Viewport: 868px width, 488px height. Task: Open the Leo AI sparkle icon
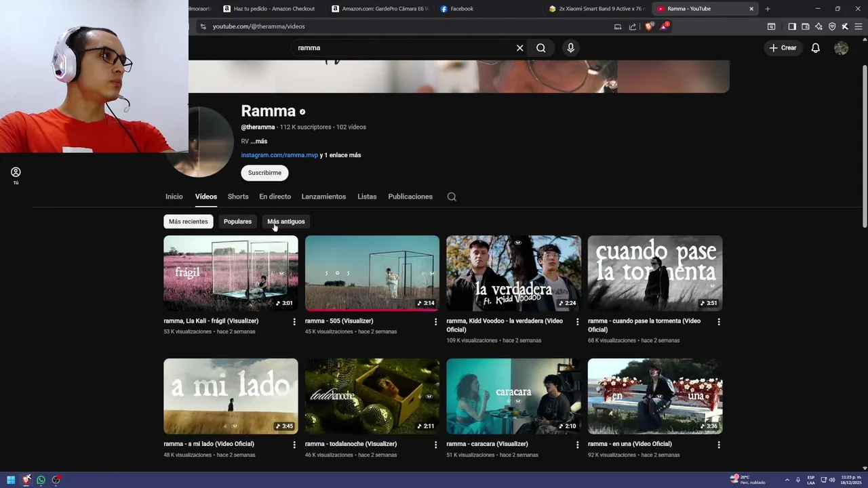click(818, 26)
